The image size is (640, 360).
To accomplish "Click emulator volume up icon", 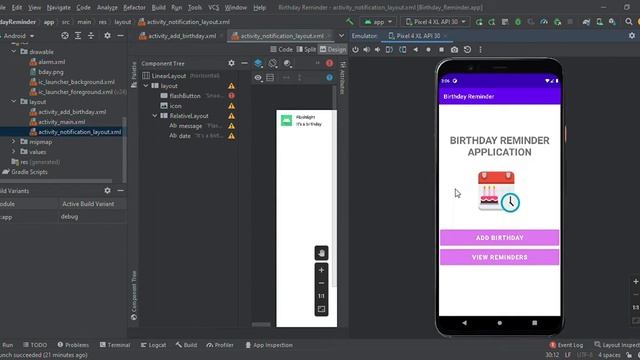I will coord(367,49).
